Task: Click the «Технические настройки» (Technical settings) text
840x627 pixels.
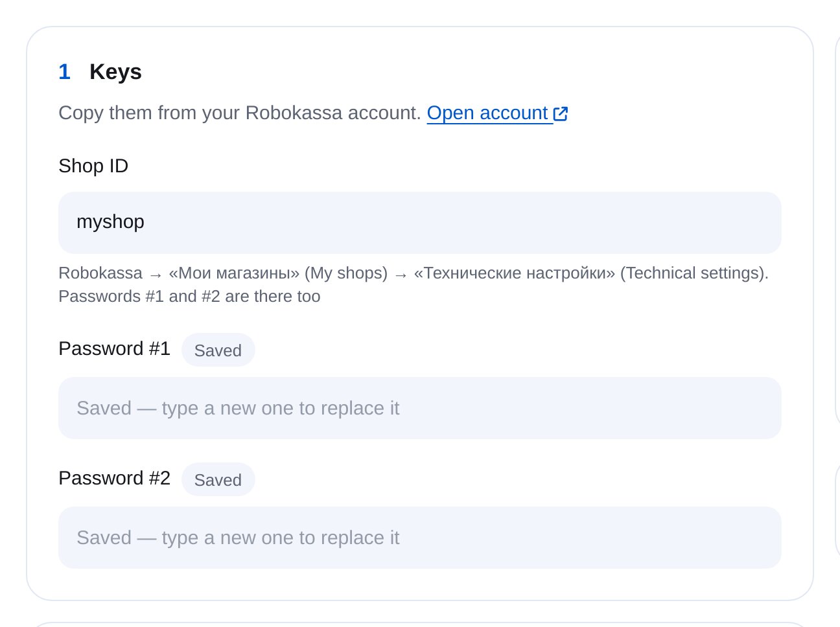Action: pyautogui.click(x=591, y=273)
